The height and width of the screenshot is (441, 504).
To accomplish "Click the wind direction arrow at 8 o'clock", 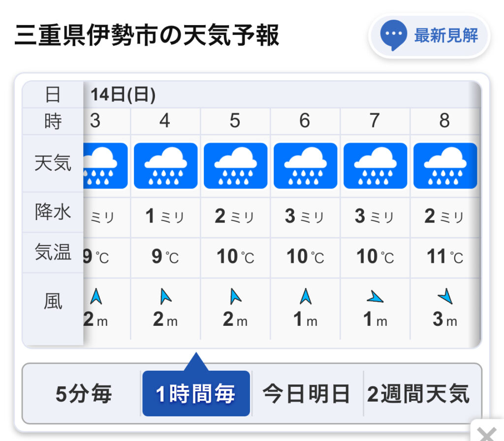I will tap(445, 296).
